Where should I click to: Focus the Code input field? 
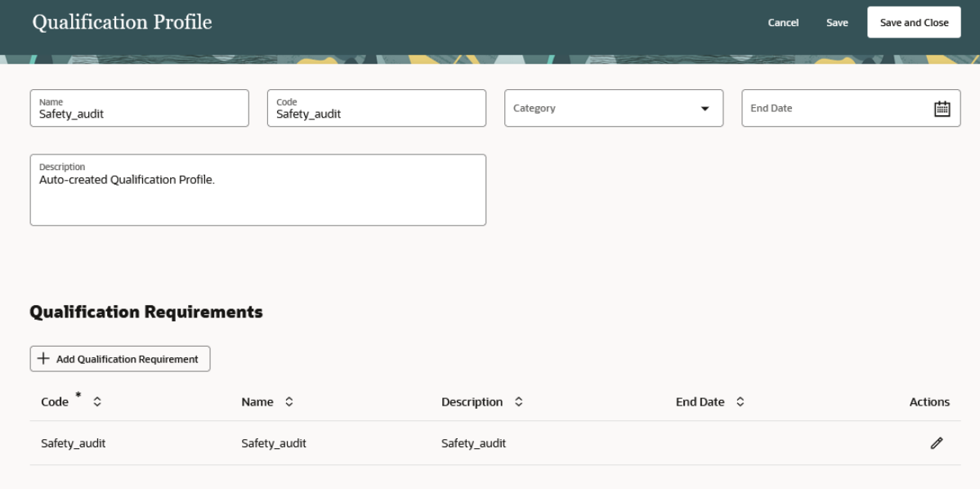[x=377, y=108]
